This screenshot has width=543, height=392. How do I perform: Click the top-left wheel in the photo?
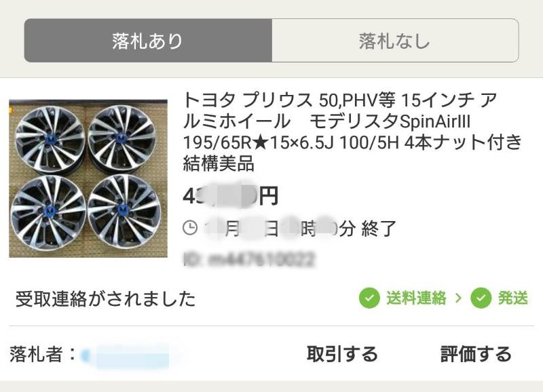(x=49, y=138)
